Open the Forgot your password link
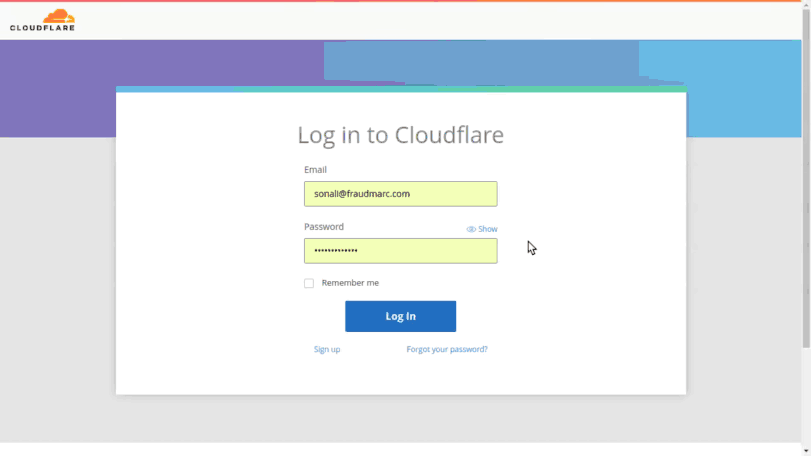The height and width of the screenshot is (456, 811). click(x=447, y=349)
